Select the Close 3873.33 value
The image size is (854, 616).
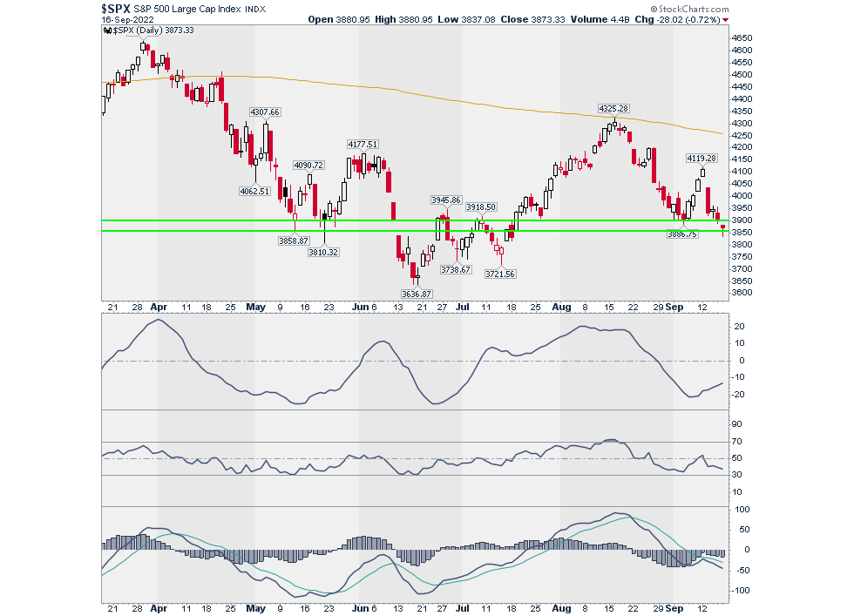532,20
